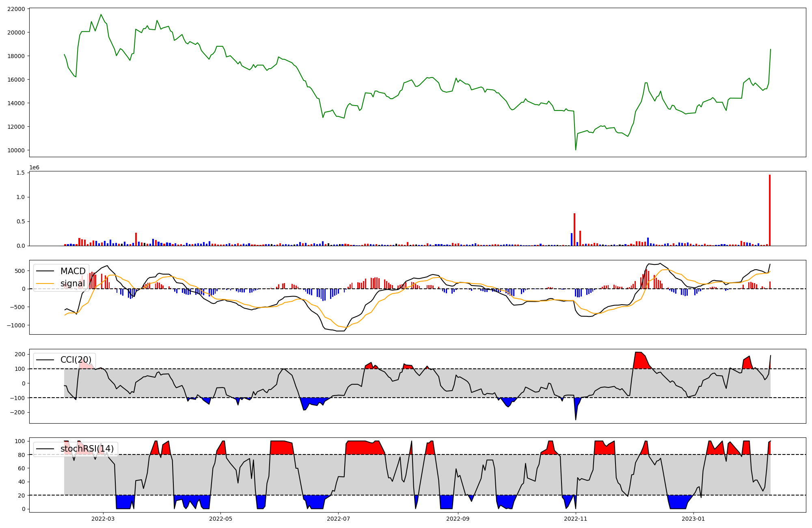This screenshot has height=528, width=812.
Task: Click the 10000 price axis tick label
Action: [16, 150]
